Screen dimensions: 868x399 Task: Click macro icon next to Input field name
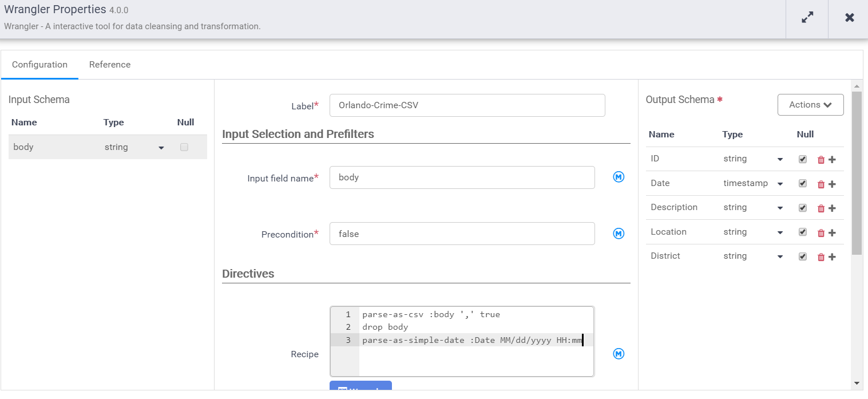(619, 177)
